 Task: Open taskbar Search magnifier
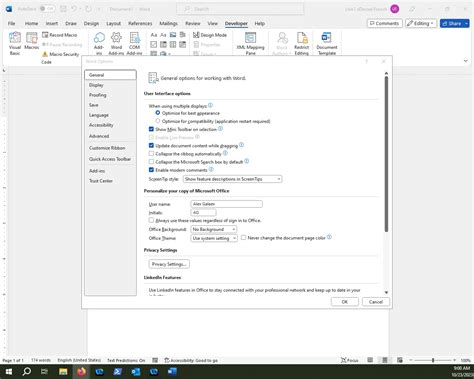[x=27, y=371]
